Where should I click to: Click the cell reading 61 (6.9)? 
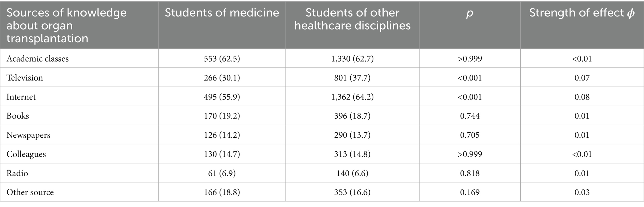[222, 173]
